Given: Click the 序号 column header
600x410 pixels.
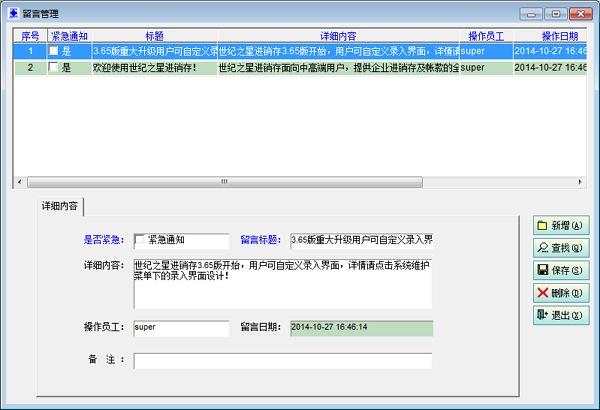Looking at the screenshot, I should (x=30, y=36).
